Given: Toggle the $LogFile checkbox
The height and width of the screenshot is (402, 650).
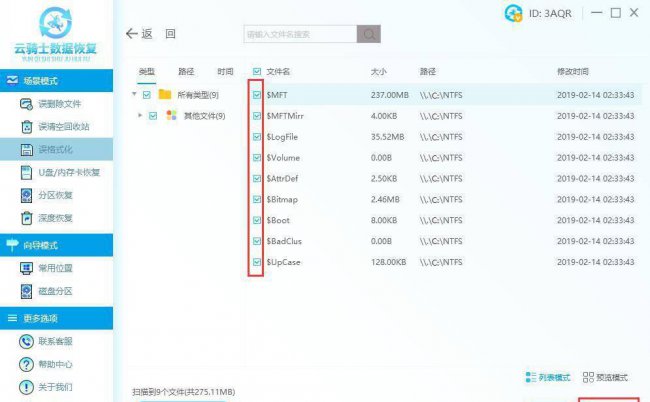Looking at the screenshot, I should coord(257,137).
